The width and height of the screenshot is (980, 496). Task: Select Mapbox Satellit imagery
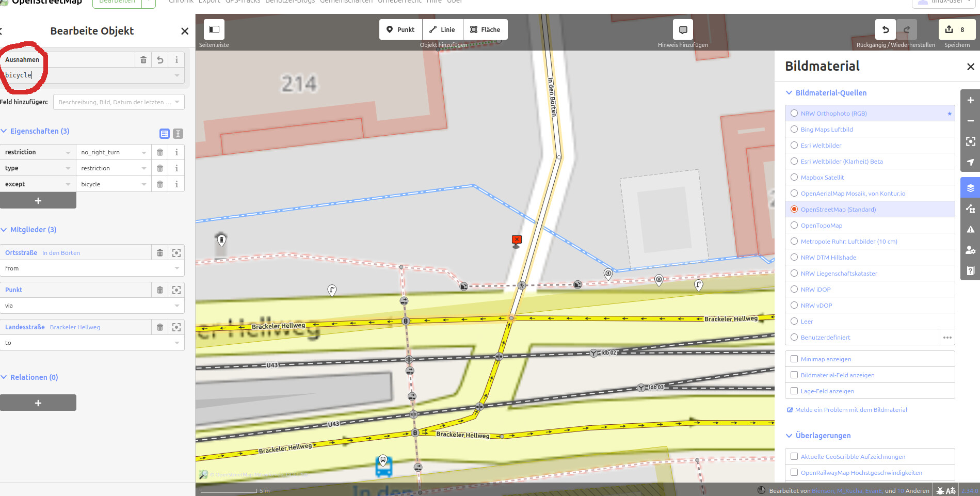pyautogui.click(x=870, y=178)
